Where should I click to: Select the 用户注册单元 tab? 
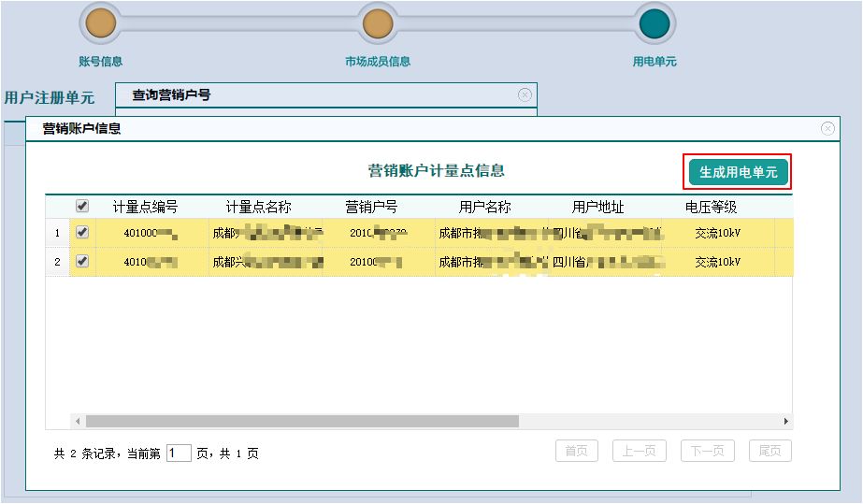[50, 98]
